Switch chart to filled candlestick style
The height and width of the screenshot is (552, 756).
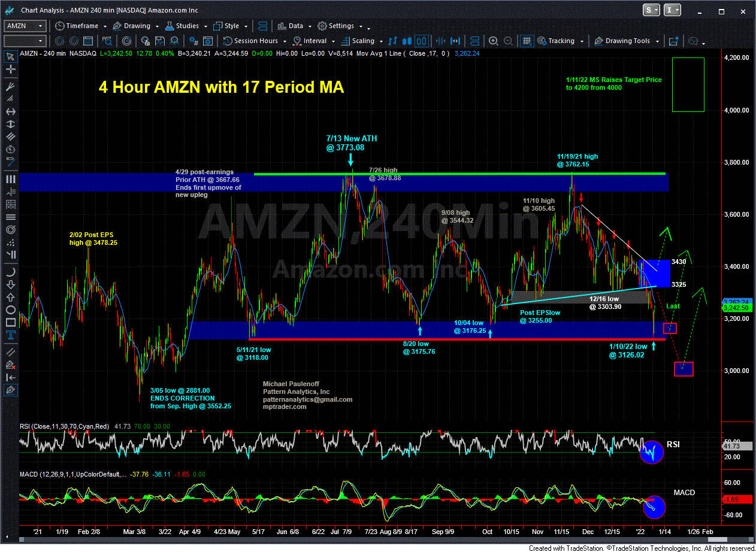(x=407, y=41)
